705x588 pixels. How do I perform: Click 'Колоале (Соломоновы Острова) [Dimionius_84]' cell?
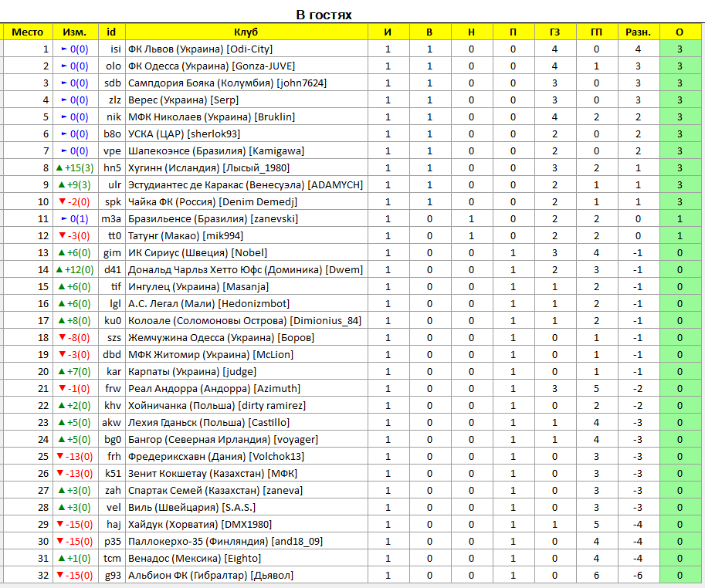click(x=246, y=321)
